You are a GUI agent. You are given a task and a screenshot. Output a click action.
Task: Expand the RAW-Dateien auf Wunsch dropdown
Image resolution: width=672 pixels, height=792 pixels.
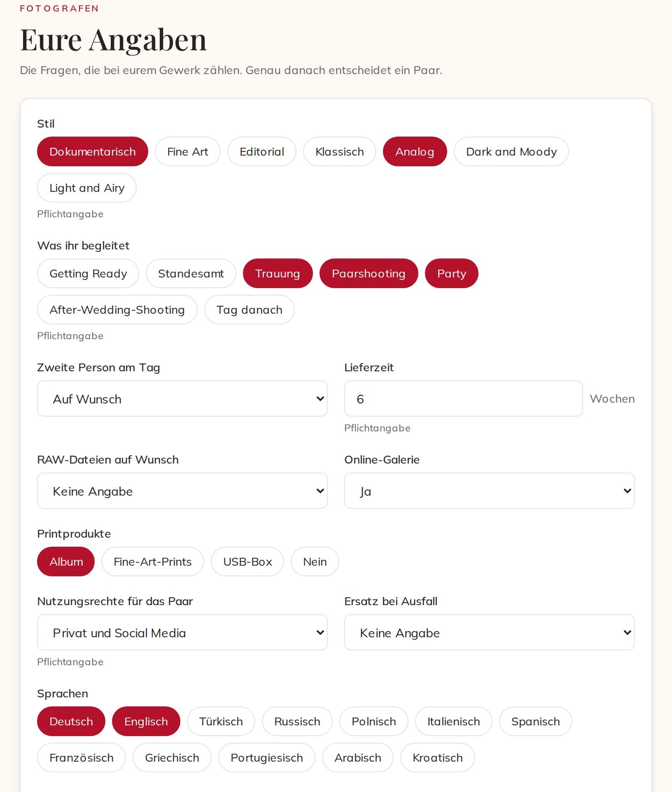click(x=182, y=491)
